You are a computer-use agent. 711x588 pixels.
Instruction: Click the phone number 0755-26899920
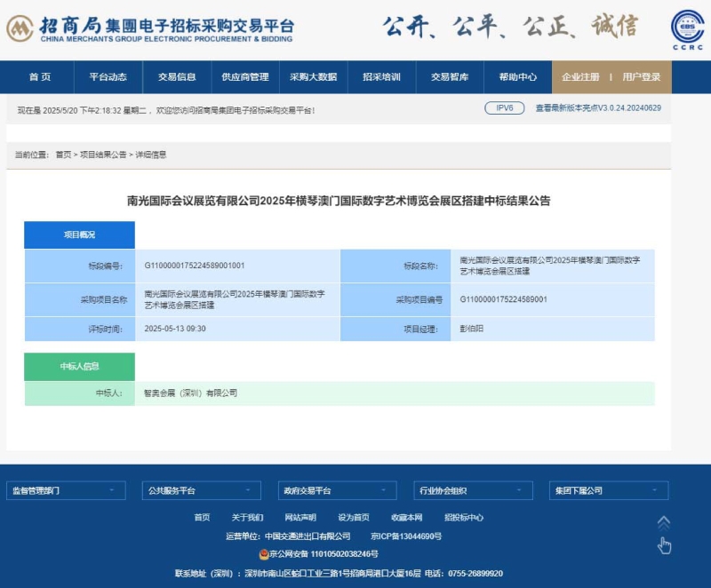pyautogui.click(x=475, y=574)
